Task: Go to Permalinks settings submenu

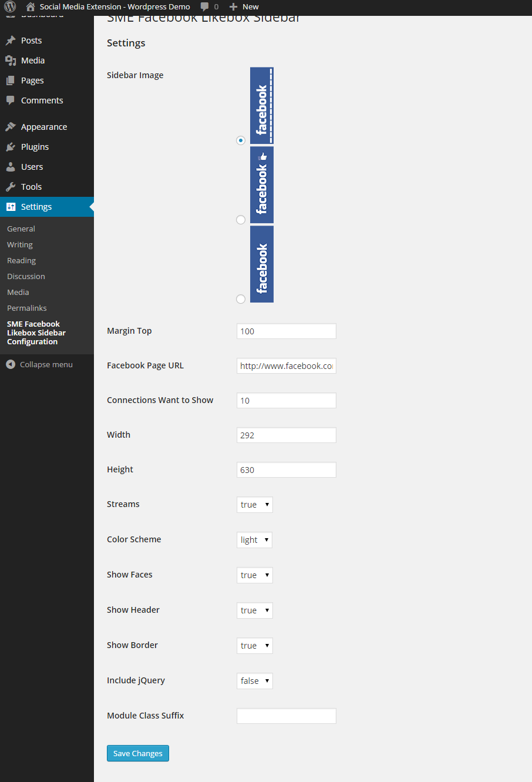Action: click(27, 308)
